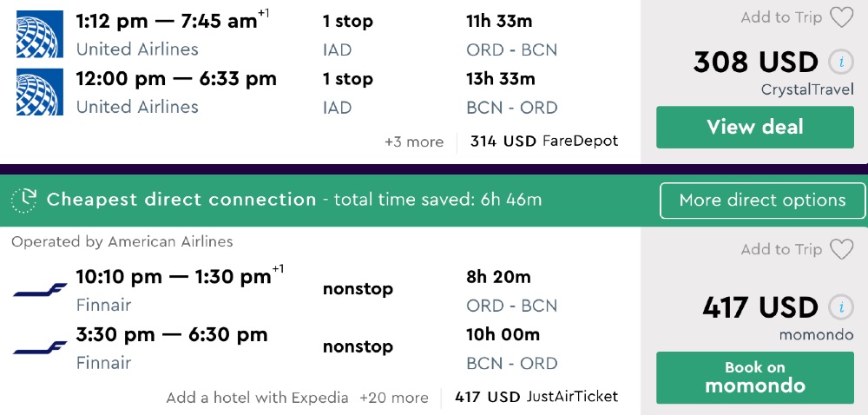Click Finnair logo on 10:10 pm flight
Viewport: 868px width, 415px height.
40,291
